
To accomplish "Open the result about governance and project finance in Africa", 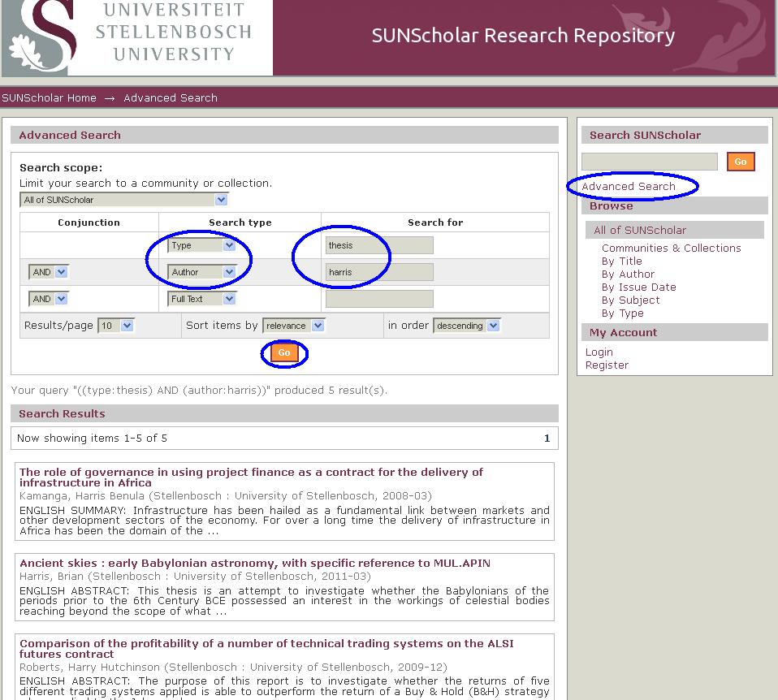I will tap(251, 477).
